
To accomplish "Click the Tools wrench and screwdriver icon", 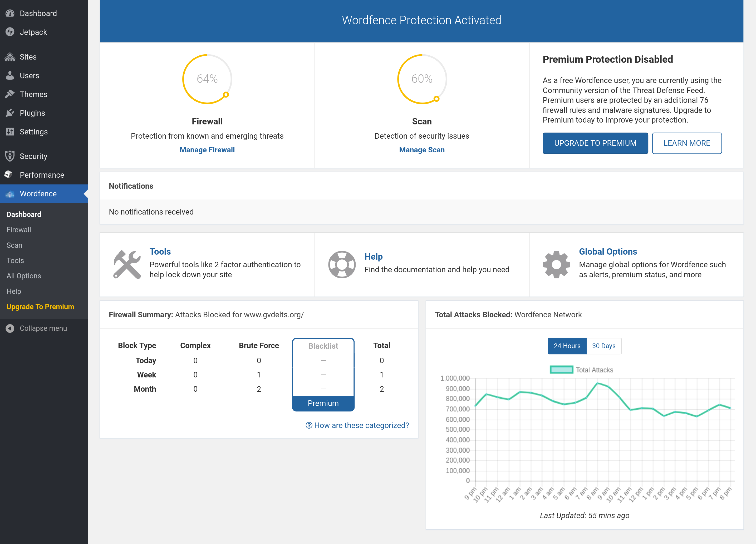I will 127,264.
